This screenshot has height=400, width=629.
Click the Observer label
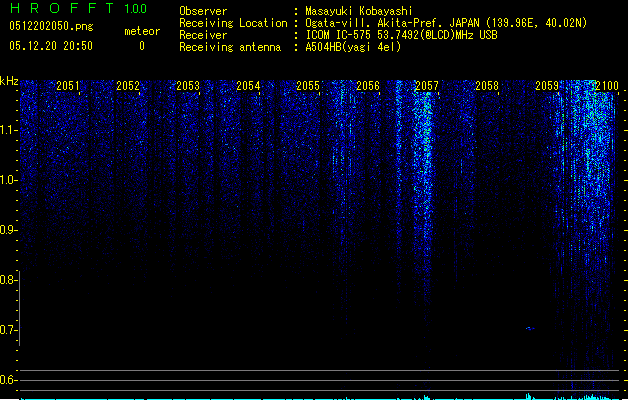coord(203,11)
